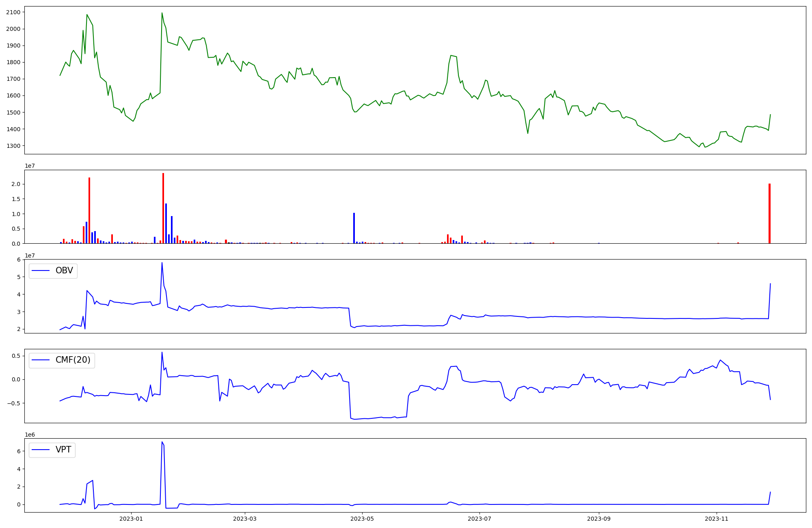Click the OBV legend label
The height and width of the screenshot is (528, 812).
click(x=64, y=271)
